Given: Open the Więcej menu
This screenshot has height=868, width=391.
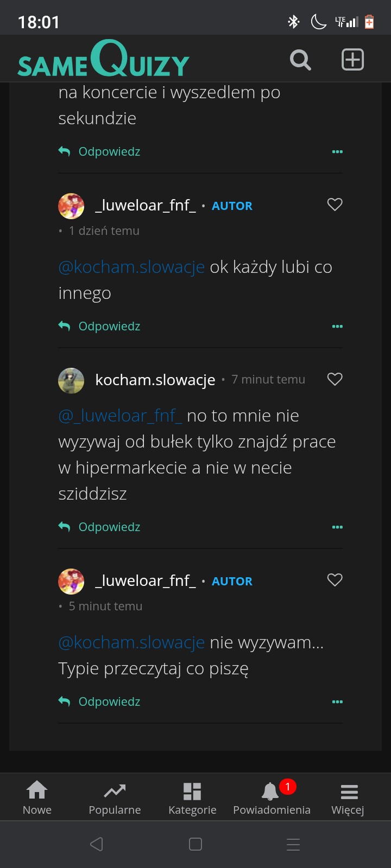Looking at the screenshot, I should pos(348,799).
